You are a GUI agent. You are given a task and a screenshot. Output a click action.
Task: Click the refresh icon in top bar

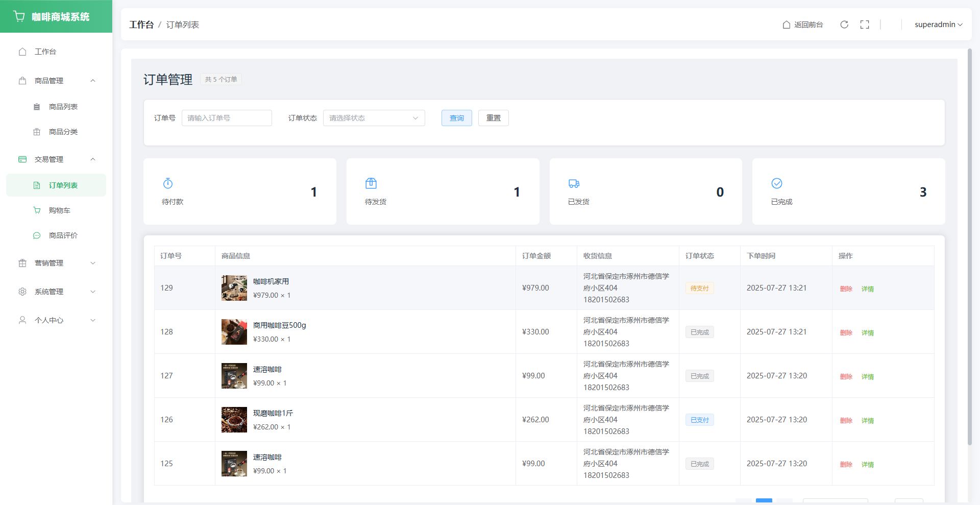[844, 25]
